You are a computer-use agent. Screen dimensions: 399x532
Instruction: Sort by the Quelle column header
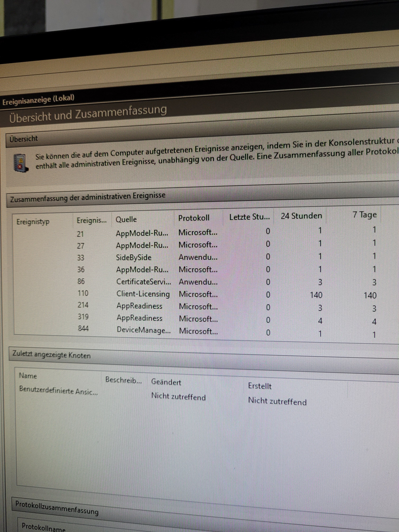[126, 219]
